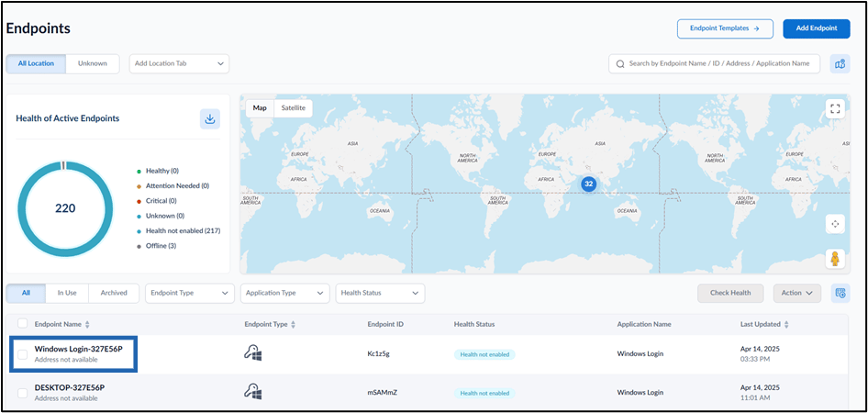This screenshot has width=868, height=413.
Task: Click endpoint ID mSAMmZ
Action: pyautogui.click(x=383, y=393)
